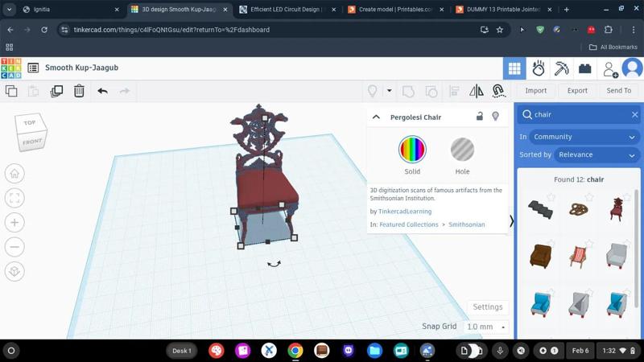Screen dimensions: 644x362
Task: Open the Feb 6 calendar date
Action: point(580,351)
